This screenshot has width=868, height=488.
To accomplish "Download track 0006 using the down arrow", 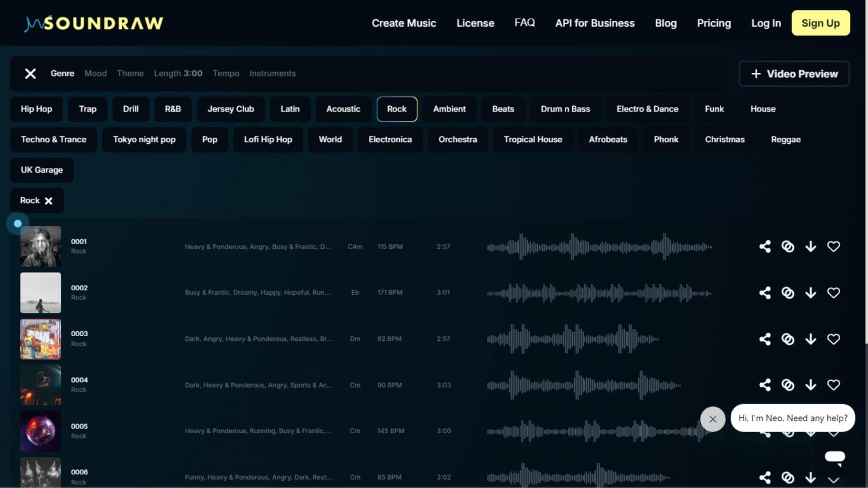I will coord(811,477).
